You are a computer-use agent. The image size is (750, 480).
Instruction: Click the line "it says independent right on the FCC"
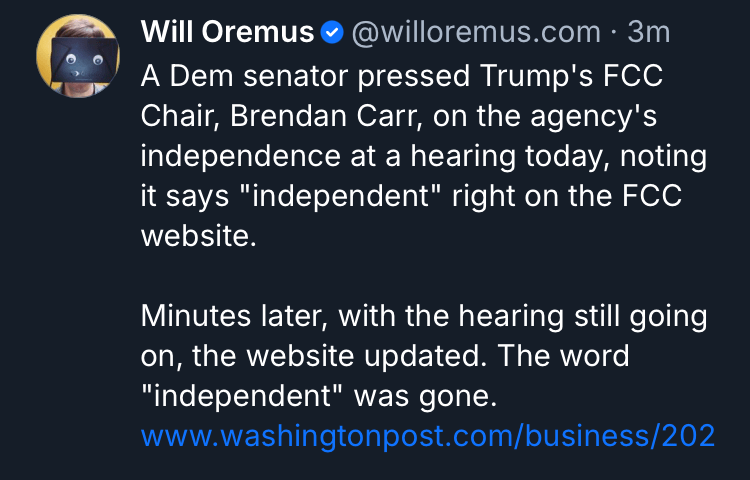coord(411,197)
